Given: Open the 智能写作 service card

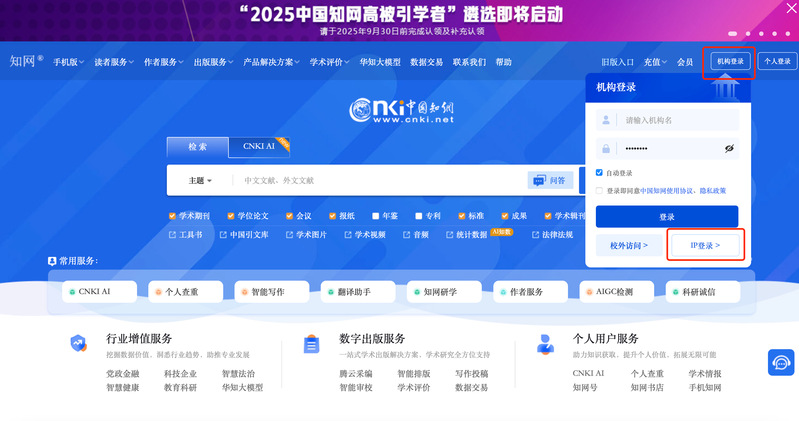Looking at the screenshot, I should point(272,292).
